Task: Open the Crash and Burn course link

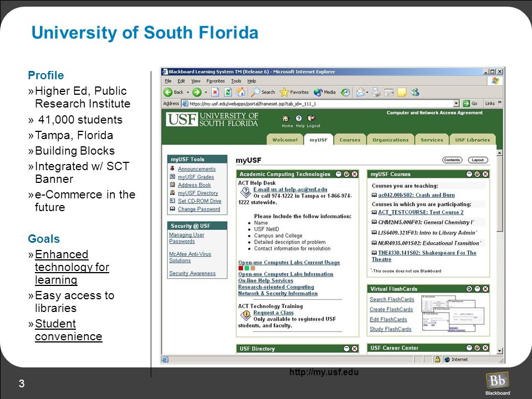Action: tap(416, 195)
